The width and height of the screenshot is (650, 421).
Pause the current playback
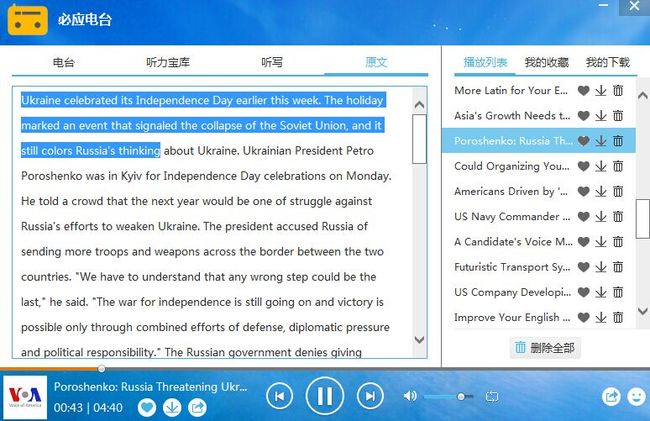325,396
